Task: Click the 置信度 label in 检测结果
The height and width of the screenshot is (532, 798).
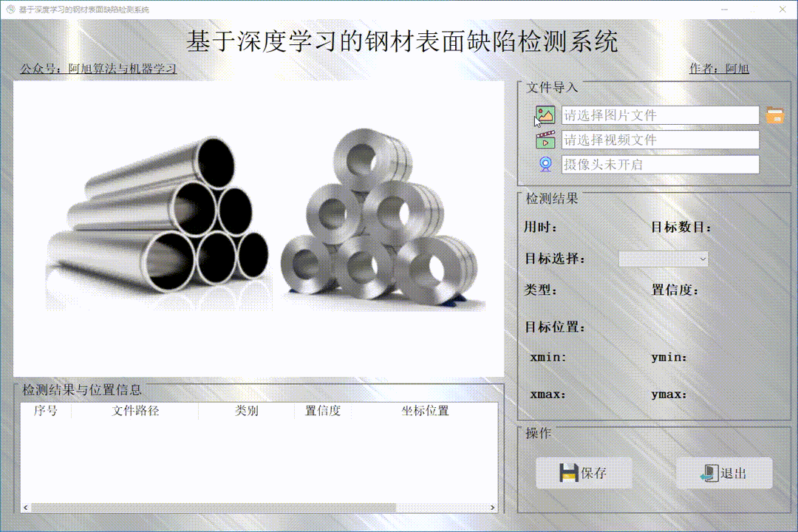Action: tap(675, 290)
